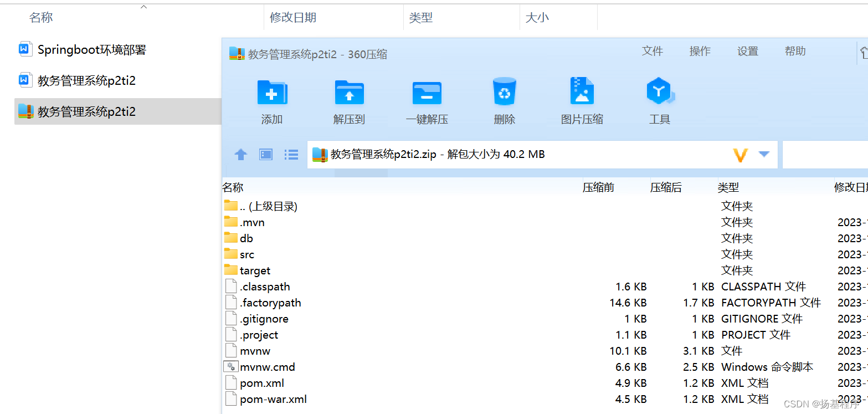Click the up-to-parent-folder arrow icon
This screenshot has width=868, height=414.
point(240,155)
